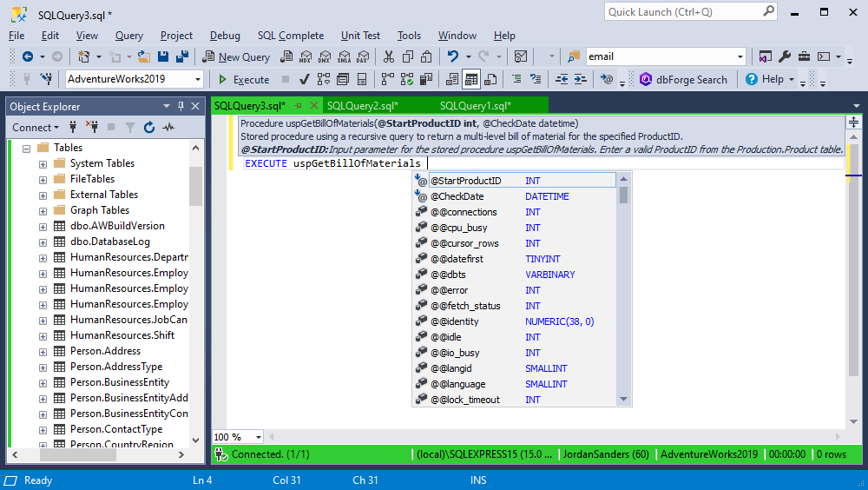The image size is (868, 490).
Task: Click the Toolbox icon
Action: coord(804,56)
